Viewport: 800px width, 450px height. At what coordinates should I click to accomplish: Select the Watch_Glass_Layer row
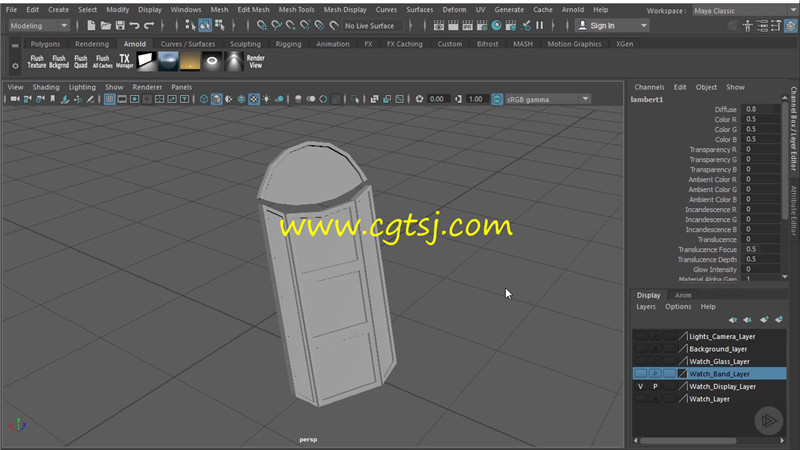(709, 361)
